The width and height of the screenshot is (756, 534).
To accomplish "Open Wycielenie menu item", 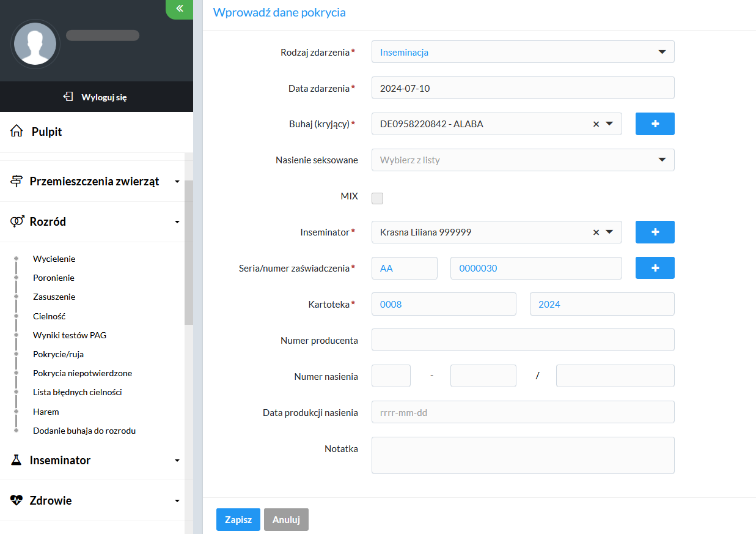I will (54, 259).
